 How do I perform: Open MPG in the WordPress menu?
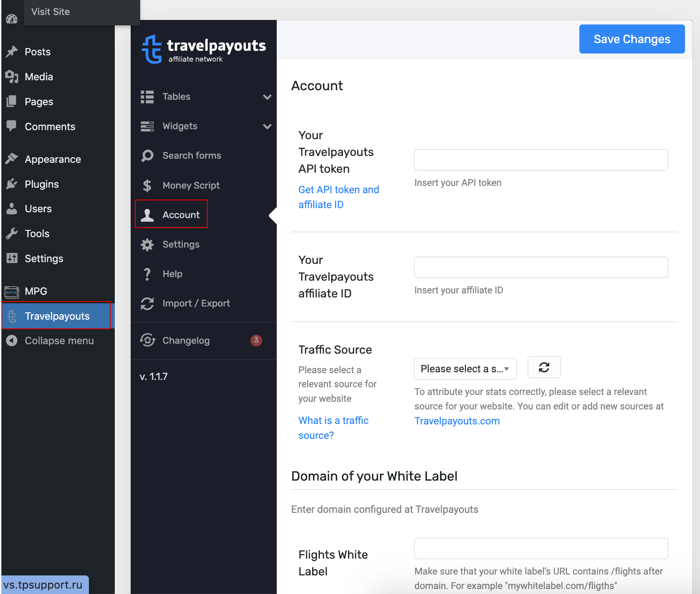click(x=36, y=291)
